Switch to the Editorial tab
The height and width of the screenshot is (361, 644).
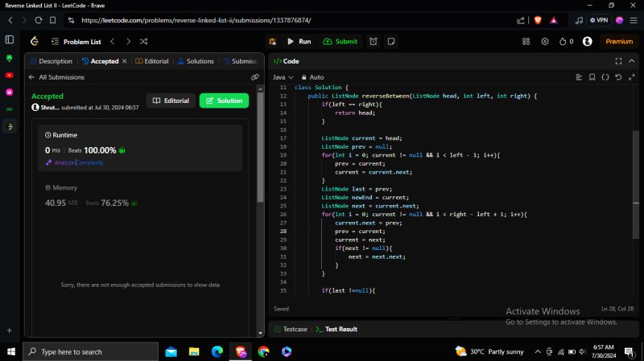point(152,61)
